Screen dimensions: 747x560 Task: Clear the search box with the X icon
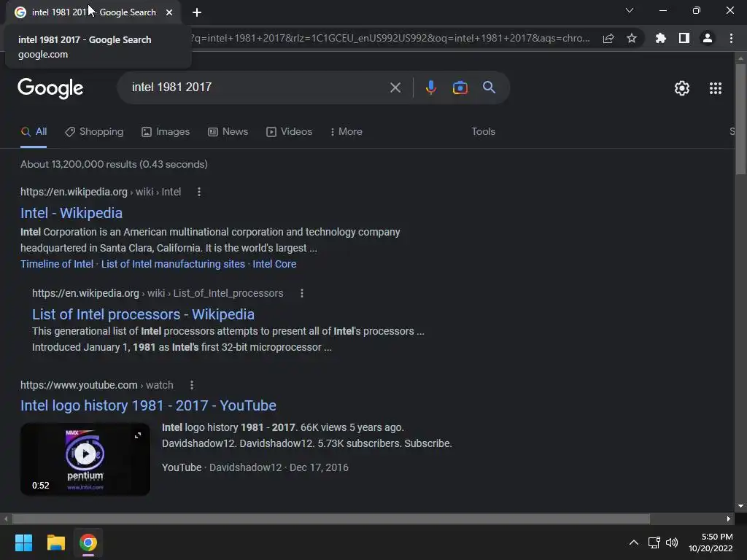(395, 87)
